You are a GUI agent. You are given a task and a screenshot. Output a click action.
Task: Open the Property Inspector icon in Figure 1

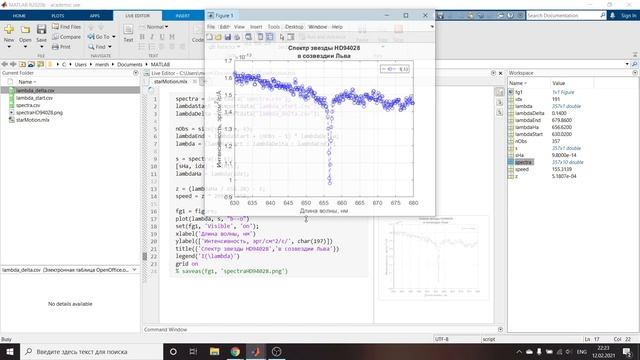tap(291, 37)
